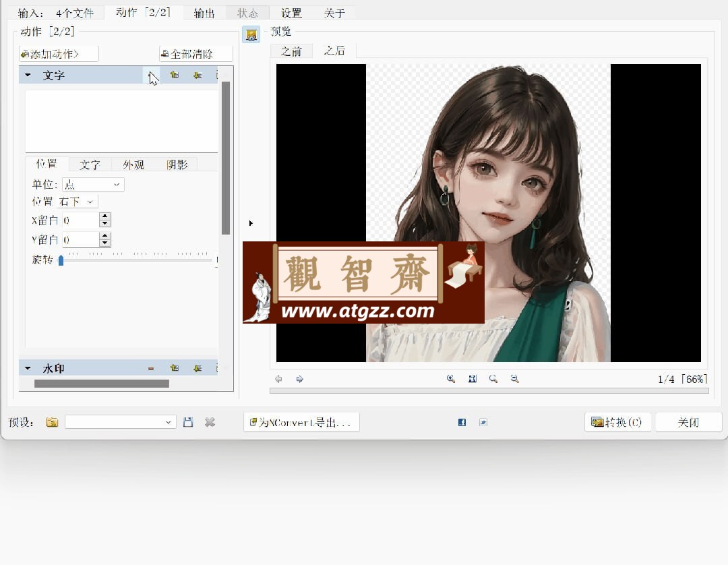Fit preview image to window
The width and height of the screenshot is (728, 565).
coord(472,379)
